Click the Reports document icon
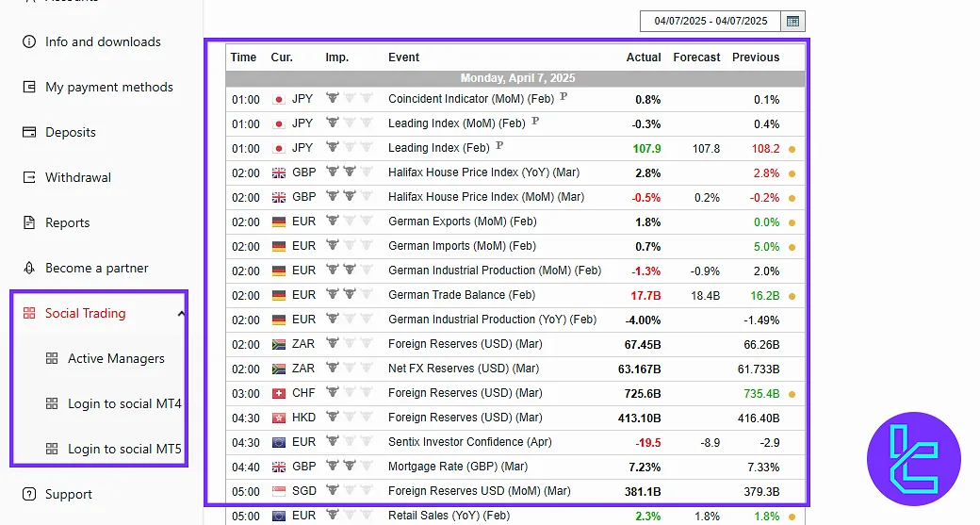The height and width of the screenshot is (525, 980). coord(28,222)
